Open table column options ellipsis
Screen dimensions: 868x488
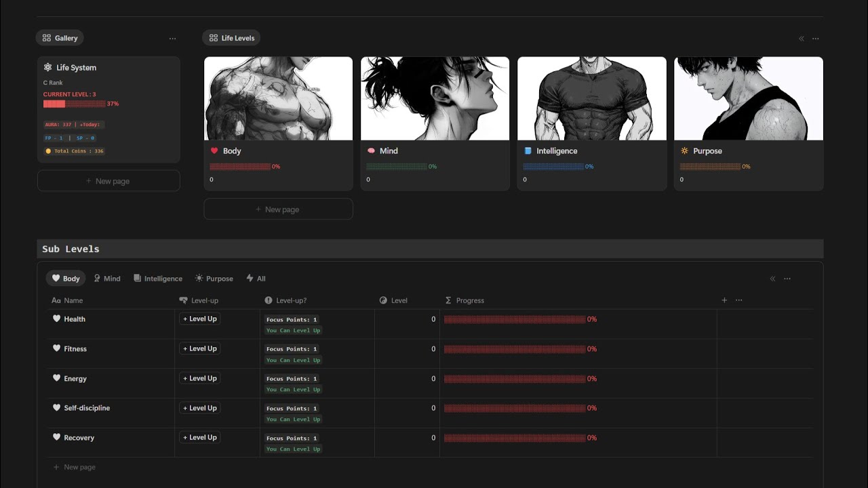(x=738, y=300)
